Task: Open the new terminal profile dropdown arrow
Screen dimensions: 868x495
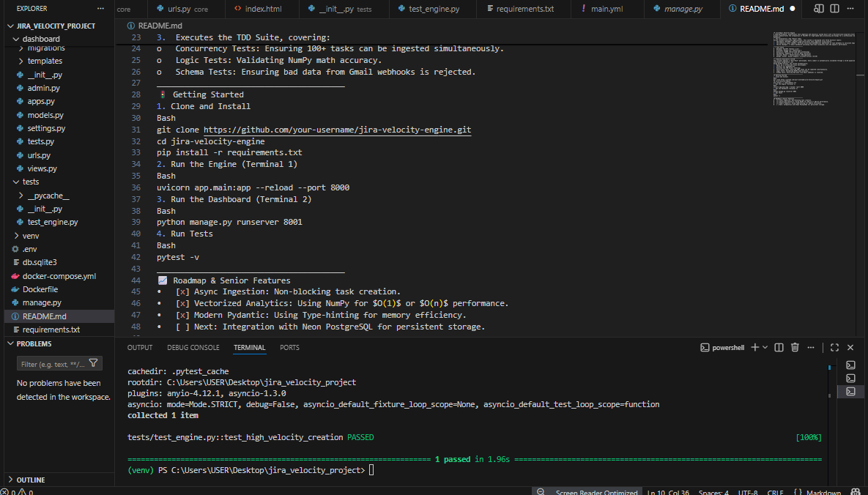Action: pyautogui.click(x=765, y=347)
